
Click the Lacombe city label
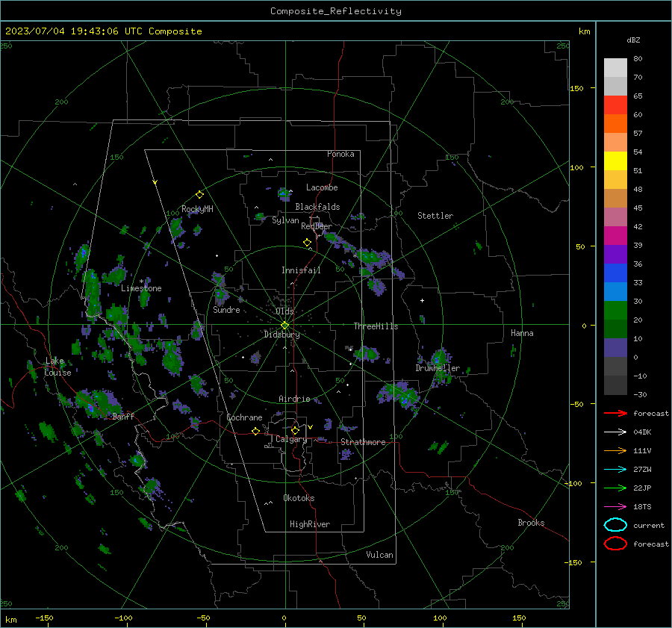(322, 187)
